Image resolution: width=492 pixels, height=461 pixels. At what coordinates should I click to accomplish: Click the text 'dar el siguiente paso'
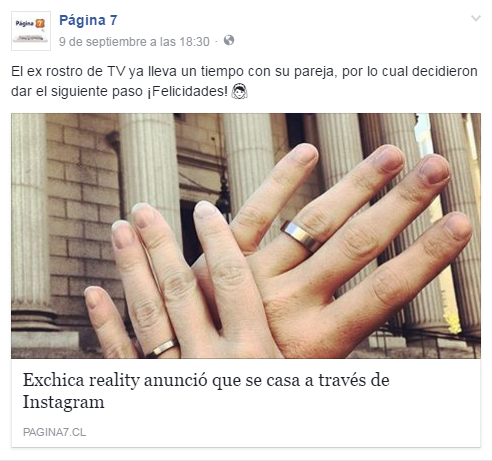[x=77, y=91]
